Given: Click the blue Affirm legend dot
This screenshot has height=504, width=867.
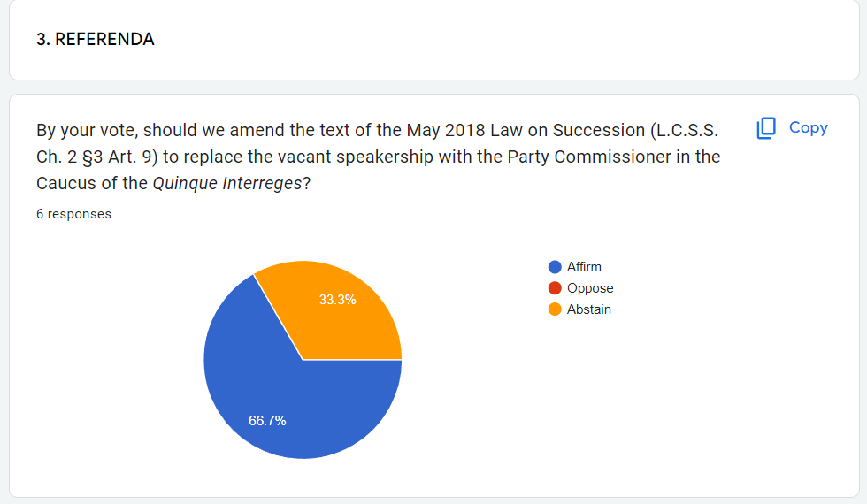Looking at the screenshot, I should tap(555, 267).
